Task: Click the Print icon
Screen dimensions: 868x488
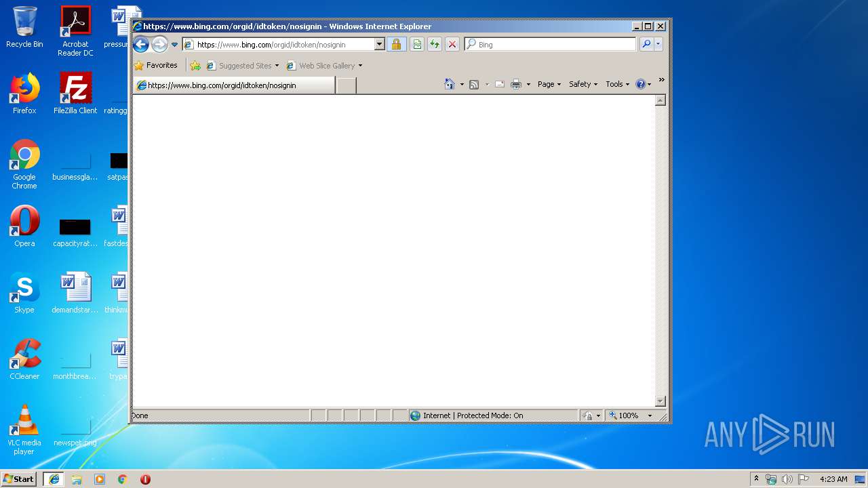Action: click(516, 85)
